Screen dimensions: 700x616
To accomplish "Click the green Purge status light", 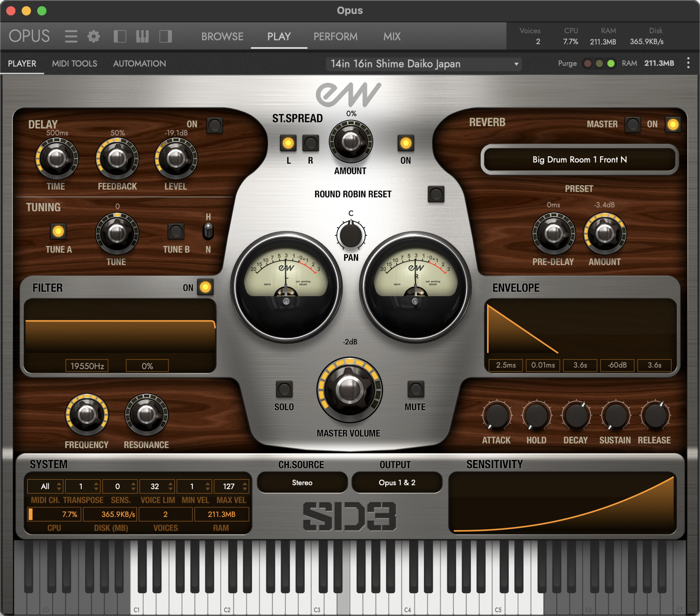I will point(611,63).
